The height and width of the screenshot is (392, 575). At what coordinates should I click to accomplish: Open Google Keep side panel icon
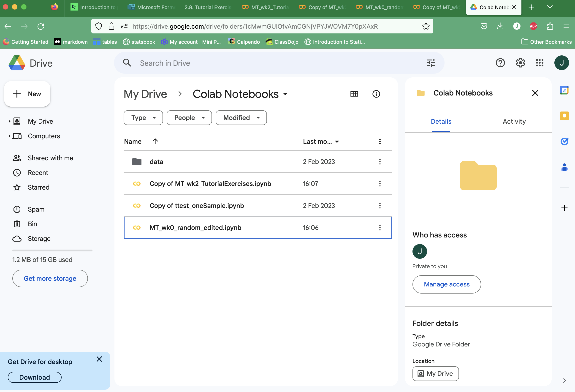(x=564, y=116)
